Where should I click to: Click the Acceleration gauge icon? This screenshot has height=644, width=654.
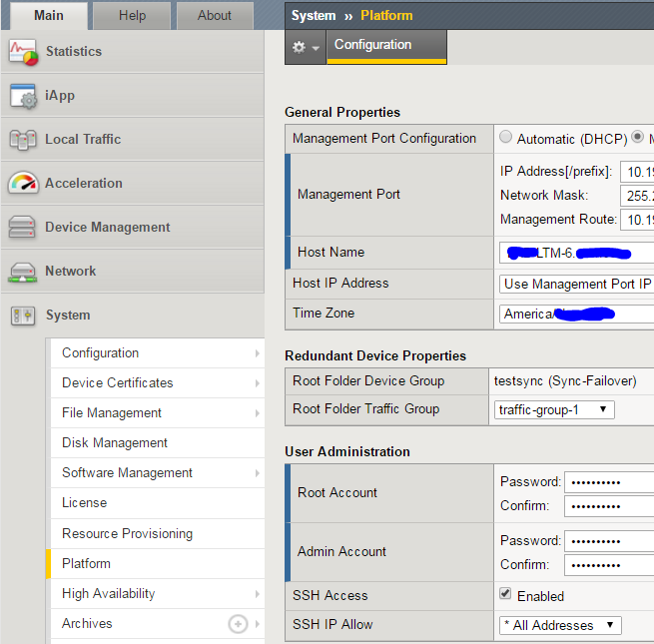pyautogui.click(x=23, y=184)
